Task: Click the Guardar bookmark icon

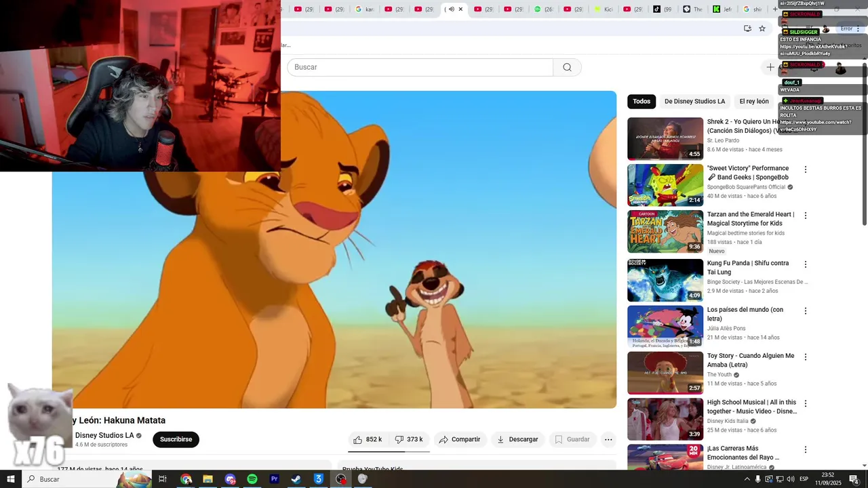Action: 559,439
